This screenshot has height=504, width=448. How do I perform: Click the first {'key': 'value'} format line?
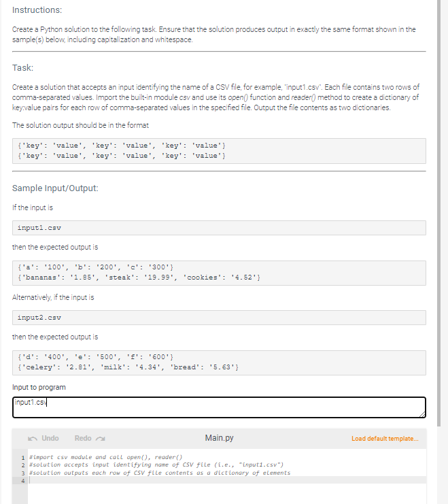coord(122,146)
